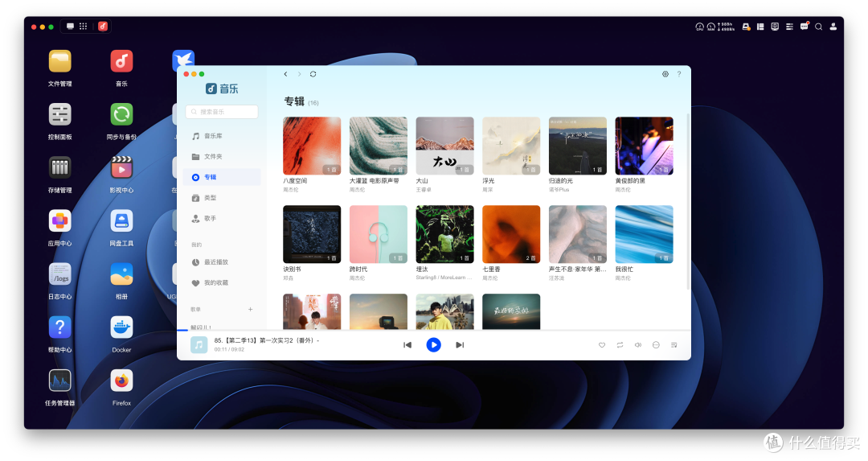The image size is (868, 461).
Task: Open more options for the current track
Action: [656, 344]
